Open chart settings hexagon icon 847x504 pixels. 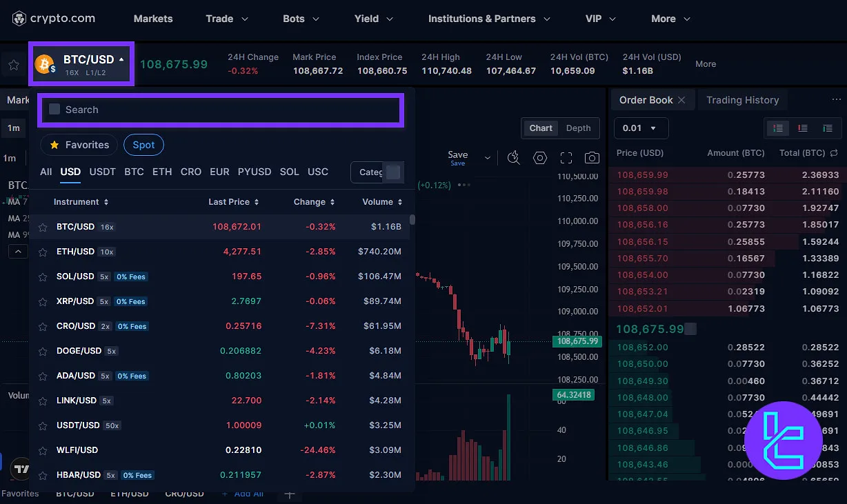pos(540,157)
